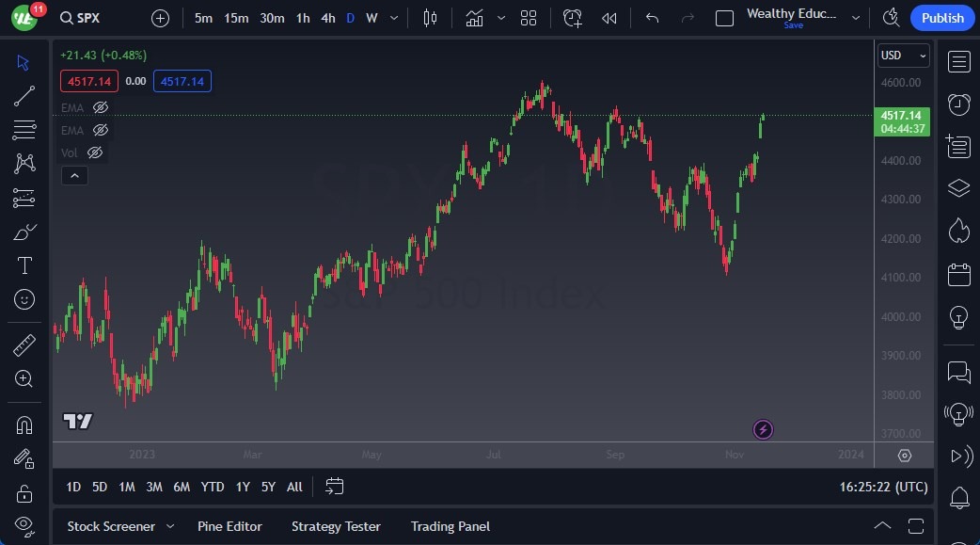Open the Strategy Tester tab
This screenshot has height=545, width=980.
[336, 526]
